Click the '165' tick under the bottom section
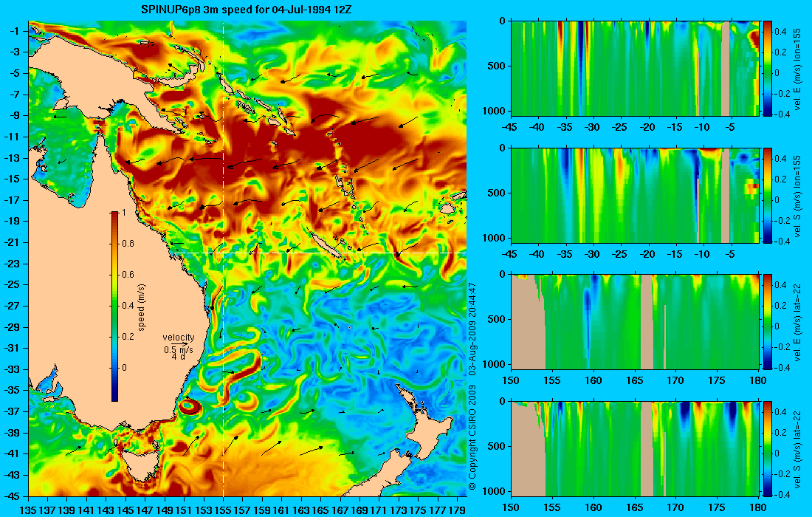 click(x=634, y=507)
